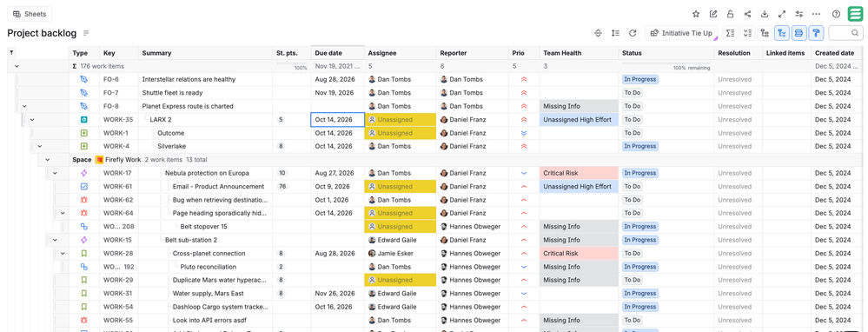The width and height of the screenshot is (868, 332).
Task: Toggle the sum aggregation (Σ) button
Action: point(730,33)
